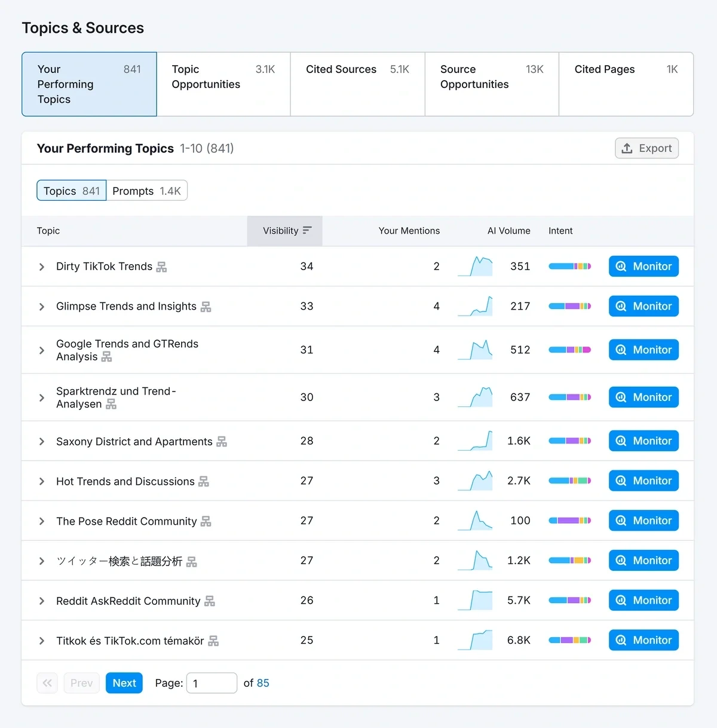
Task: Click the sitemap icon next to Dirty TikTok Trends
Action: 161,267
